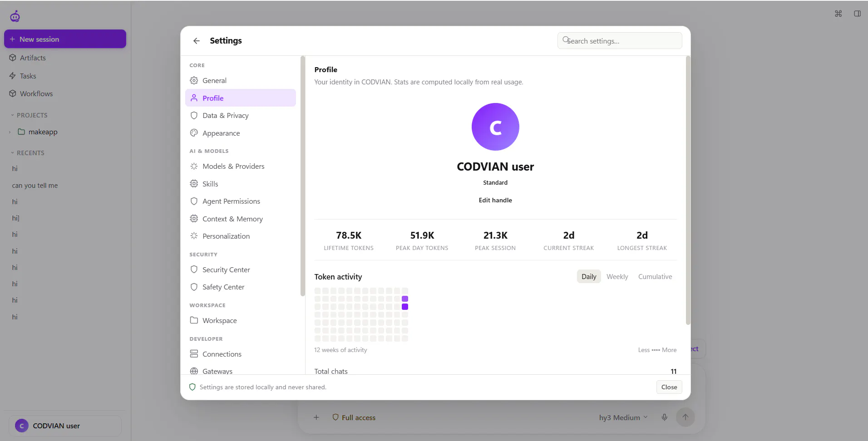Click the Less-to-More activity legend
This screenshot has height=441, width=868.
click(x=657, y=350)
